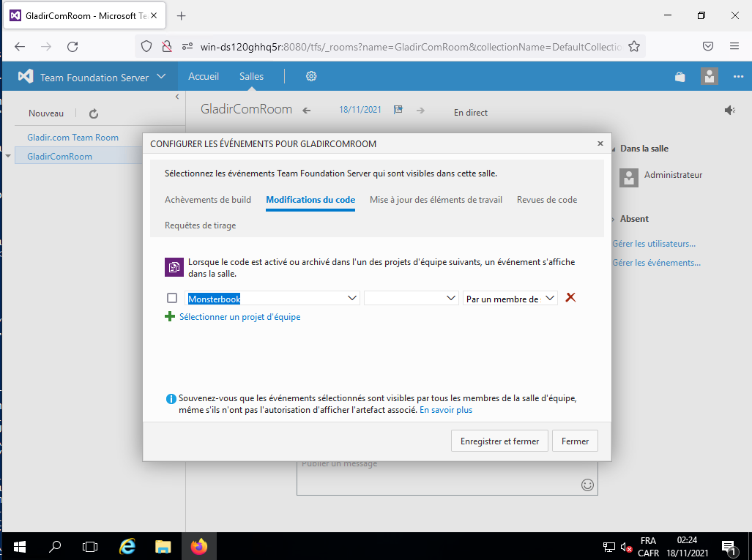
Task: Click the Visual Studio logo in header
Action: pyautogui.click(x=26, y=76)
